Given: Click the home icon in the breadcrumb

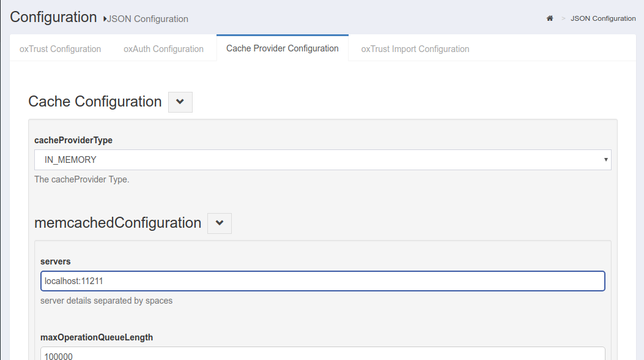Looking at the screenshot, I should coord(550,18).
